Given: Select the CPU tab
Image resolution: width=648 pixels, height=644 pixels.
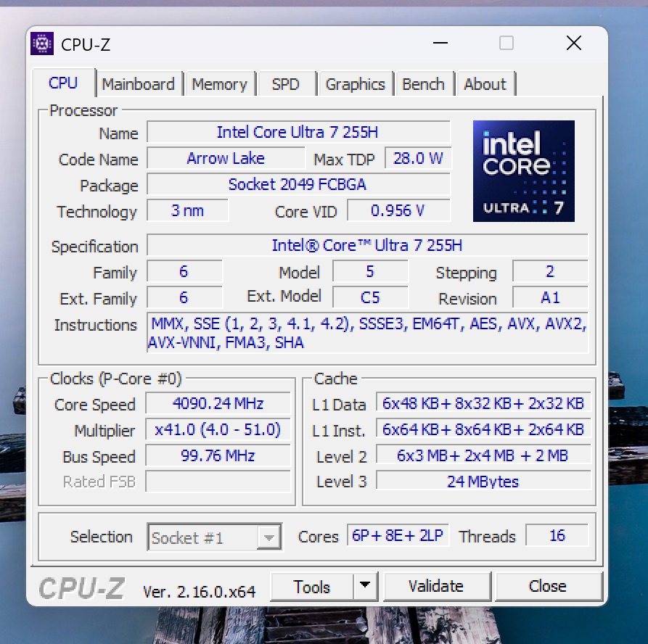Looking at the screenshot, I should pyautogui.click(x=63, y=83).
